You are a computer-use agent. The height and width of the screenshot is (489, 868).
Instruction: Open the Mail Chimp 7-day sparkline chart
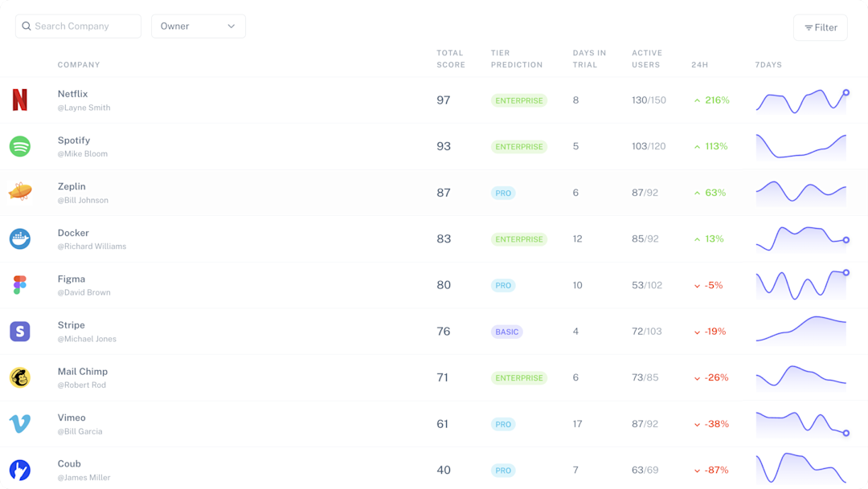(x=801, y=378)
